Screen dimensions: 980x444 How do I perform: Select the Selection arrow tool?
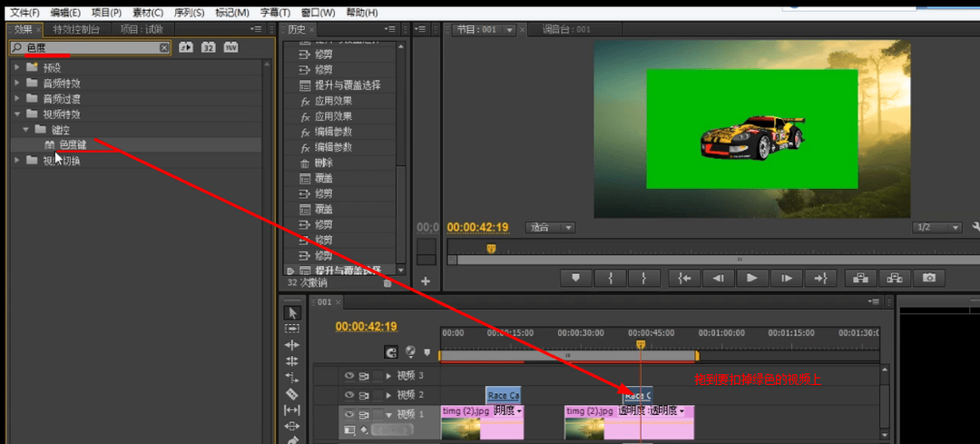tap(292, 312)
